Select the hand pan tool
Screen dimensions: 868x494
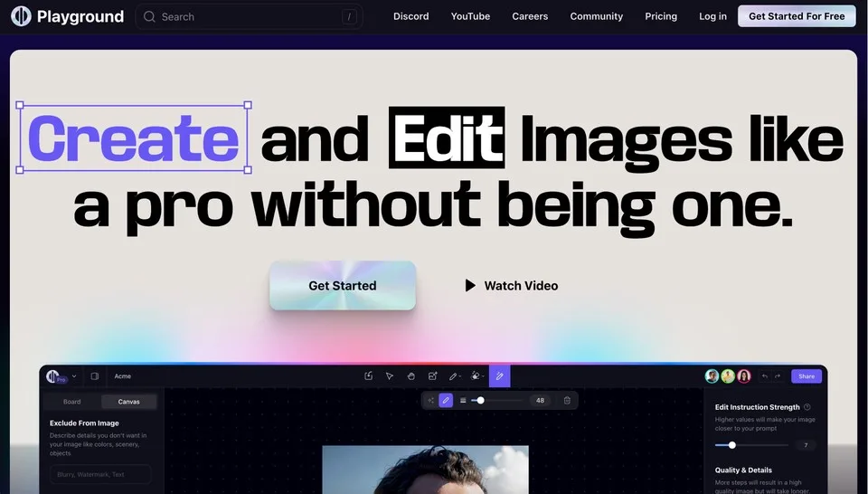point(410,376)
